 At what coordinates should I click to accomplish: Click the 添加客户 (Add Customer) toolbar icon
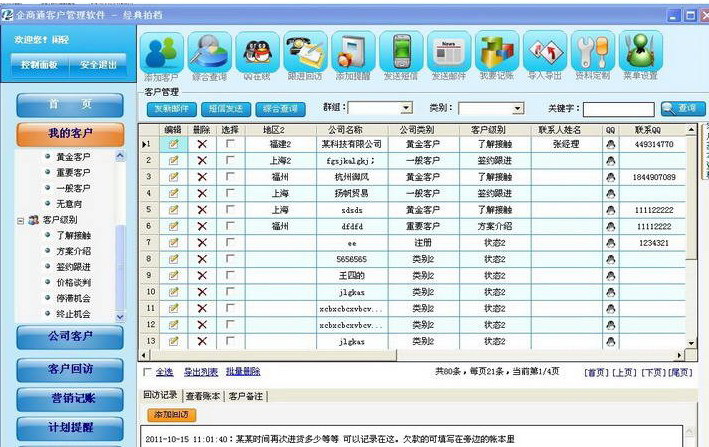click(161, 53)
